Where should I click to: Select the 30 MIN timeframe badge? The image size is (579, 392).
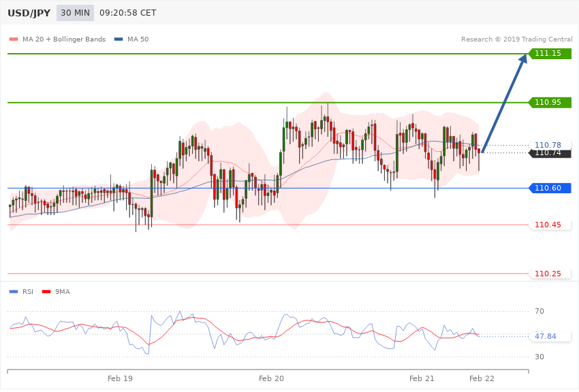pyautogui.click(x=76, y=13)
